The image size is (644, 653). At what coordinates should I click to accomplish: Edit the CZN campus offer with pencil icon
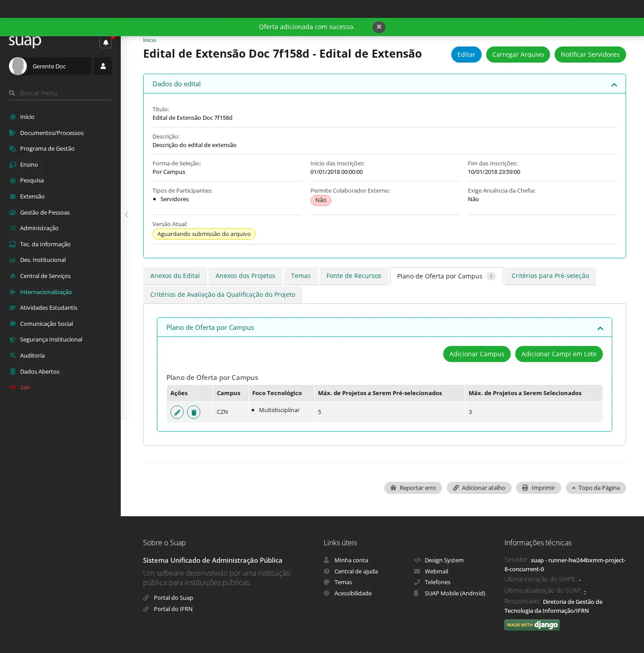177,412
